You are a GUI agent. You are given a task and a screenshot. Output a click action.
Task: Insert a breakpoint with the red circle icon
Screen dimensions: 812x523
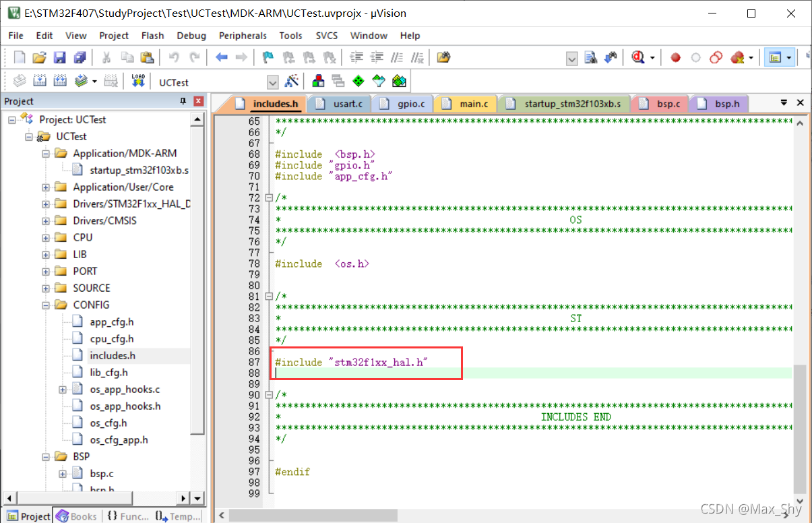[x=675, y=58]
